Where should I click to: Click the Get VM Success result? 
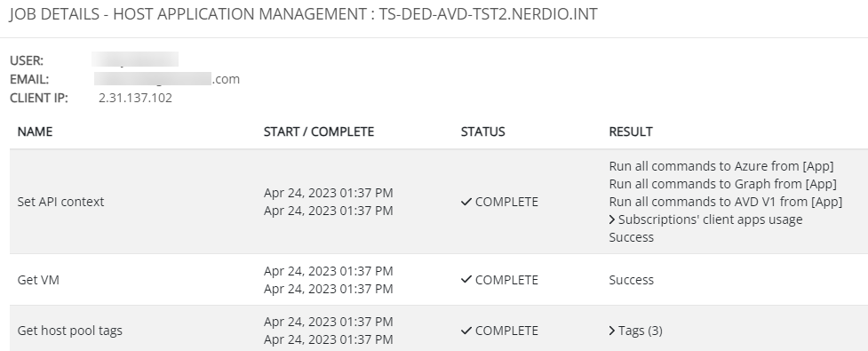[x=631, y=280]
